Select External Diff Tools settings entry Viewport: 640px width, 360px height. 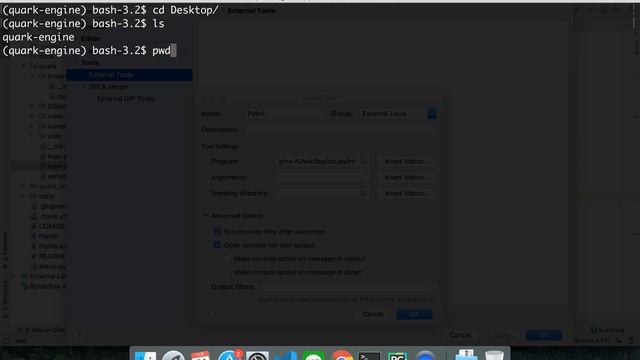[x=125, y=99]
